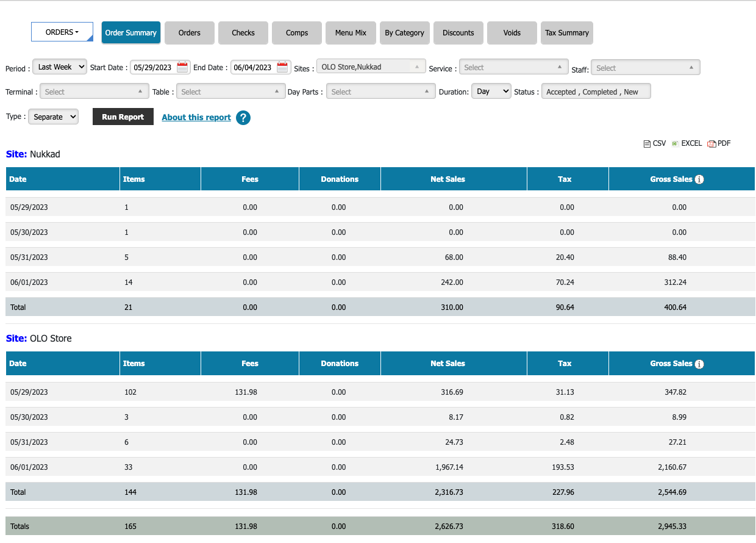The width and height of the screenshot is (756, 543).
Task: Open the Start Date calendar picker
Action: 182,67
